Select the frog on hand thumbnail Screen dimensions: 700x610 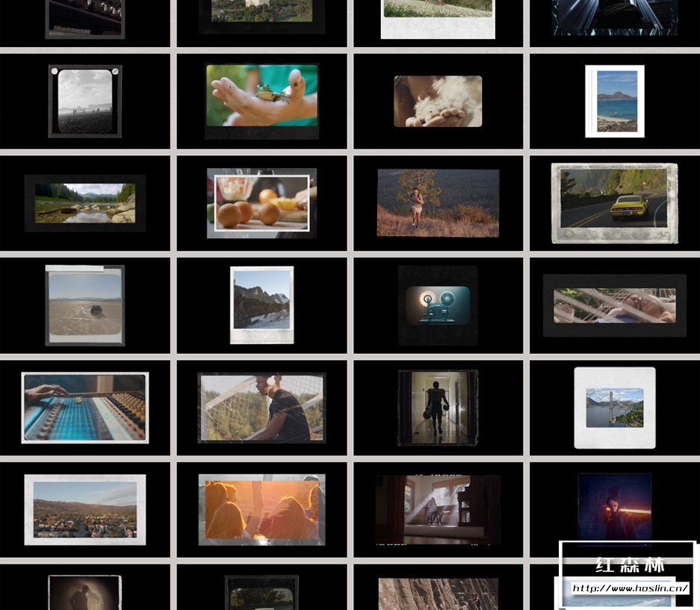coord(261,102)
